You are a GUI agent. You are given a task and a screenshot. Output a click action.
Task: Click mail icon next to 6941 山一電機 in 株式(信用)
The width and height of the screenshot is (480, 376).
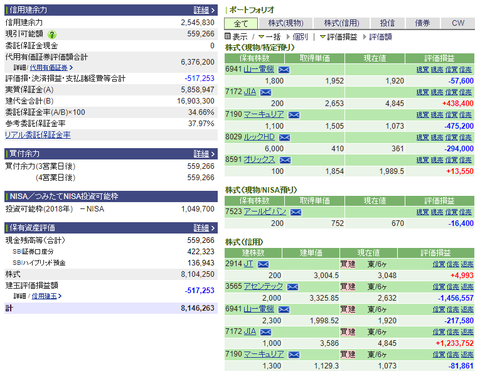point(284,310)
